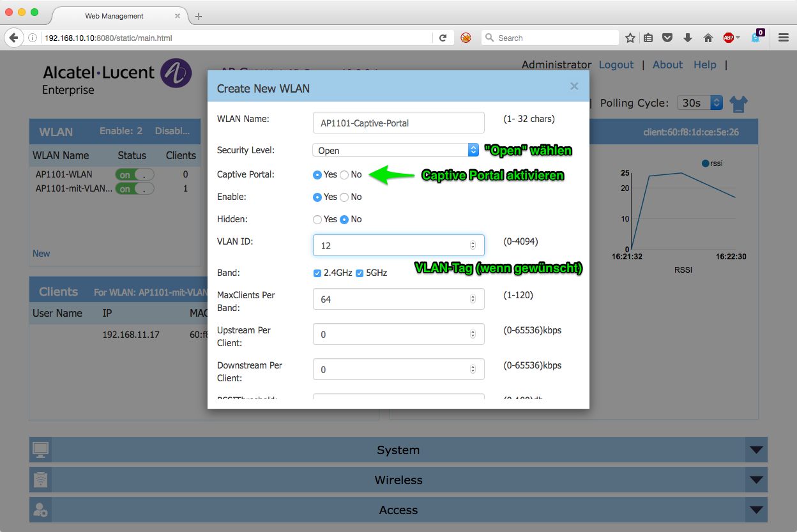Image resolution: width=797 pixels, height=532 pixels.
Task: Uncheck the 2.4GHz band checkbox
Action: click(x=317, y=273)
